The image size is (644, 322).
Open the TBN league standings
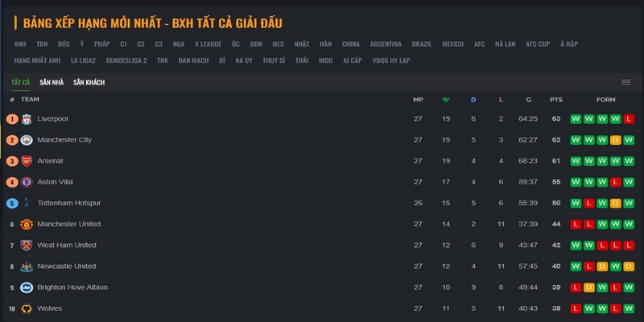click(x=42, y=44)
